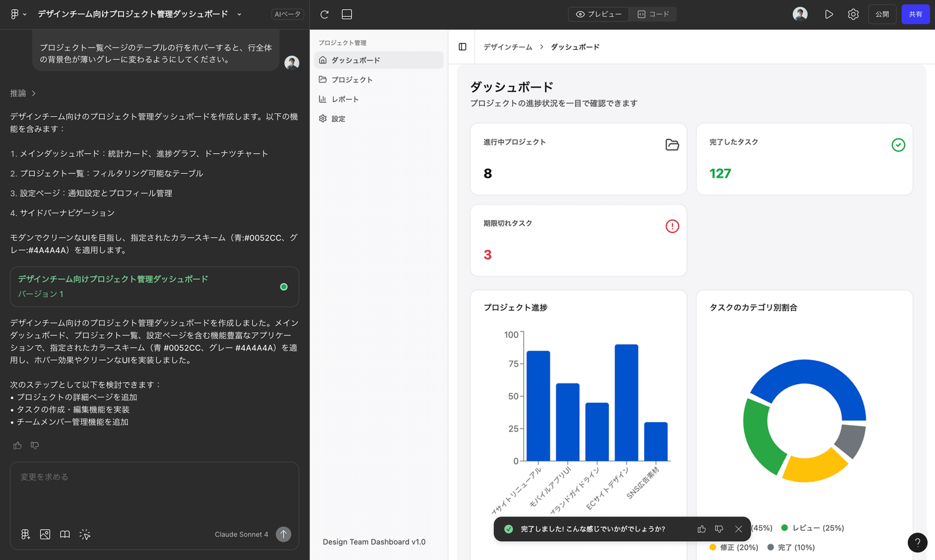Thumbs up in completion toast

pyautogui.click(x=701, y=529)
